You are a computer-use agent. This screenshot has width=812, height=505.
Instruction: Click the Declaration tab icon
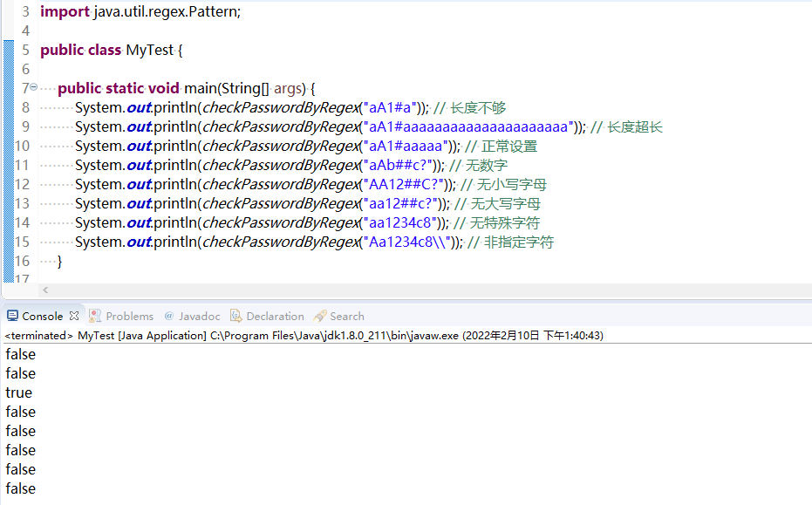tap(236, 316)
